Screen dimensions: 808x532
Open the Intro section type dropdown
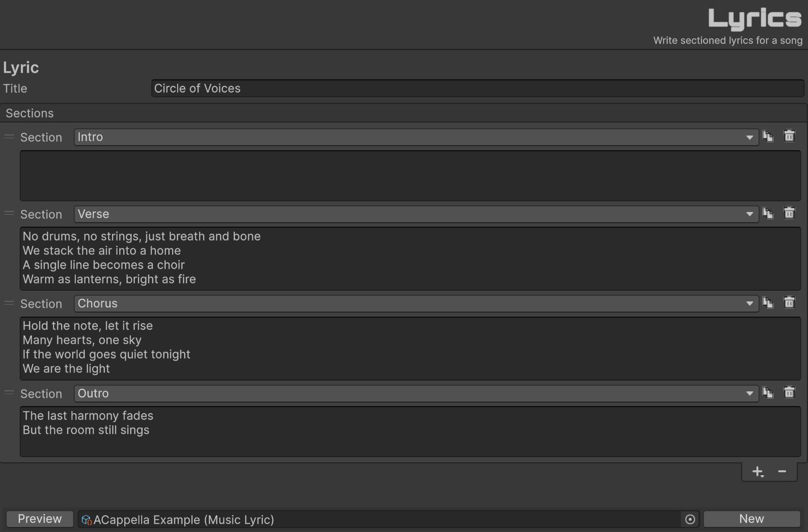tap(416, 137)
